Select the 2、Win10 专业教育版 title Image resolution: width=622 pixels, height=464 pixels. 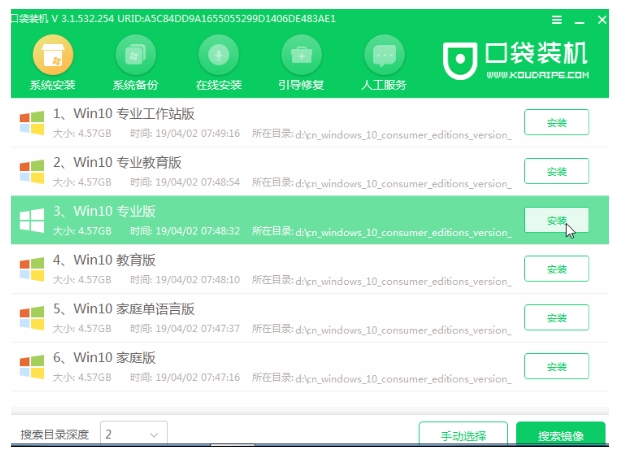(x=117, y=163)
